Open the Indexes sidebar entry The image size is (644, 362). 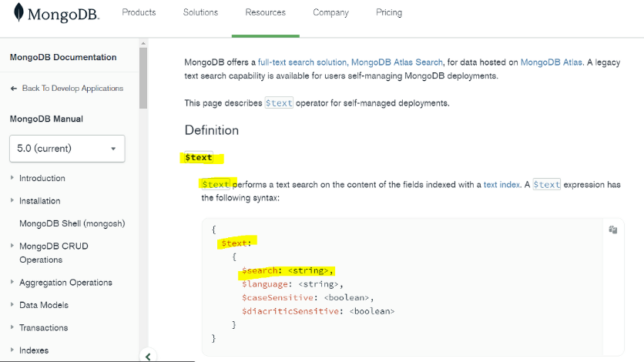(34, 350)
